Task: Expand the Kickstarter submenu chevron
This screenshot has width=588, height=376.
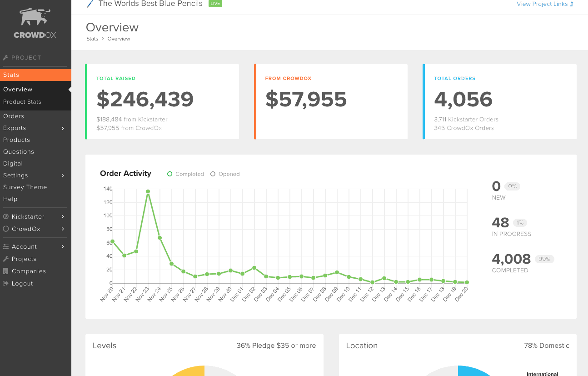Action: (63, 217)
